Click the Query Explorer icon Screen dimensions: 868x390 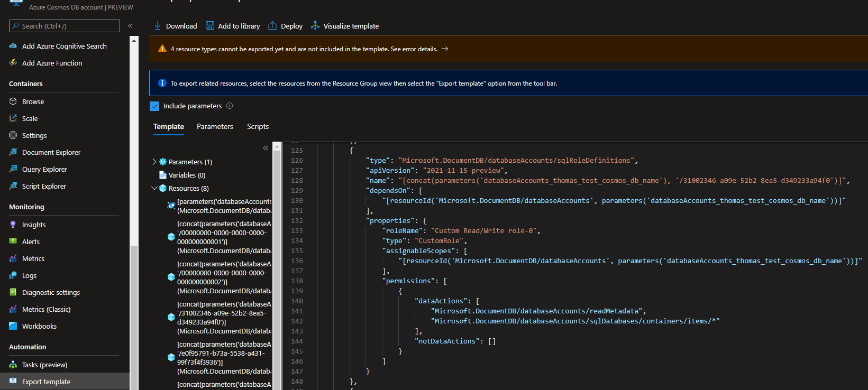point(13,169)
